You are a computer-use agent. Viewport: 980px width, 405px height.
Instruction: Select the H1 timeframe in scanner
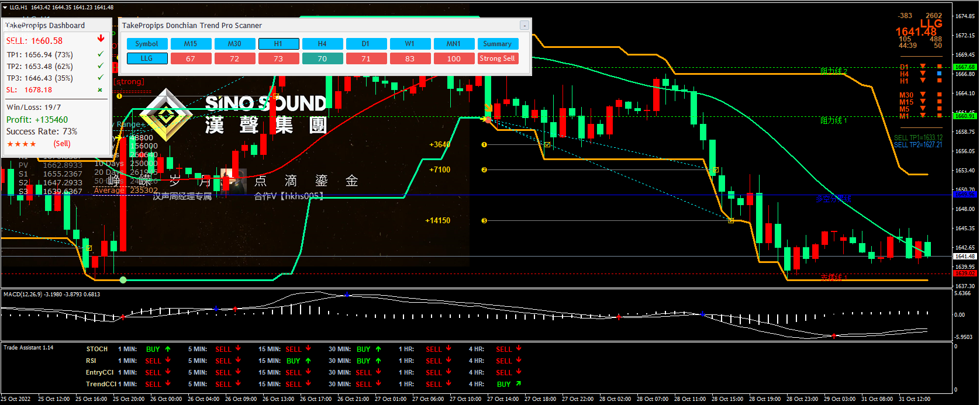point(278,44)
